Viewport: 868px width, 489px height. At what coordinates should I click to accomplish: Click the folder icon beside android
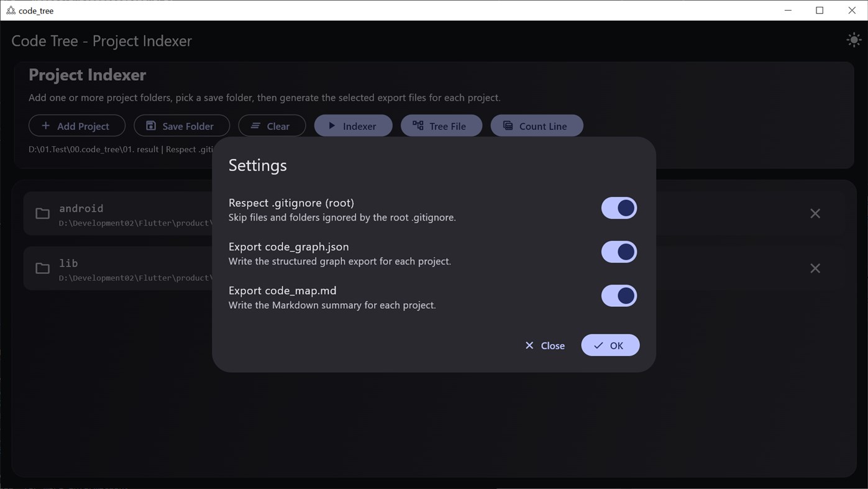tap(42, 214)
